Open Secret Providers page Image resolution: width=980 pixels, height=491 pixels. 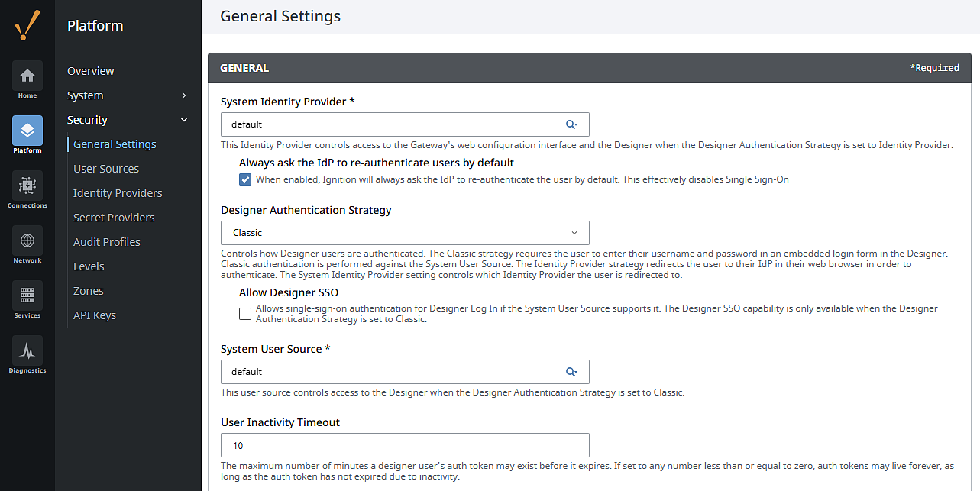tap(114, 218)
